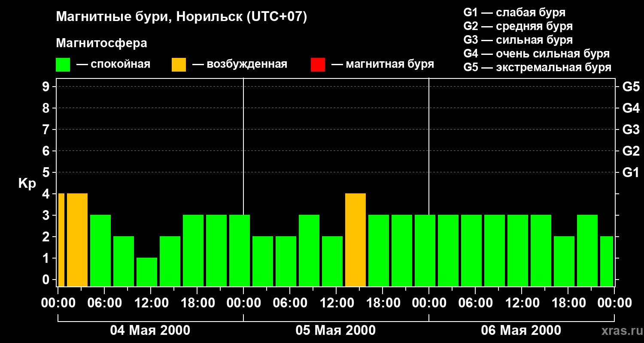The width and height of the screenshot is (644, 343).
Task: Click the '06 Мая 2000' date label
Action: pyautogui.click(x=521, y=330)
